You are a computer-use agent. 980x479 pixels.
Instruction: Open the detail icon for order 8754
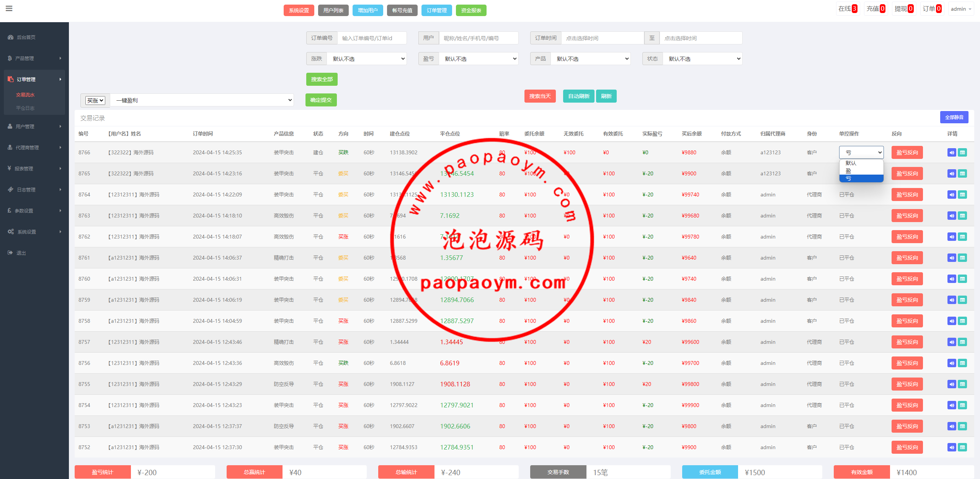coord(962,405)
